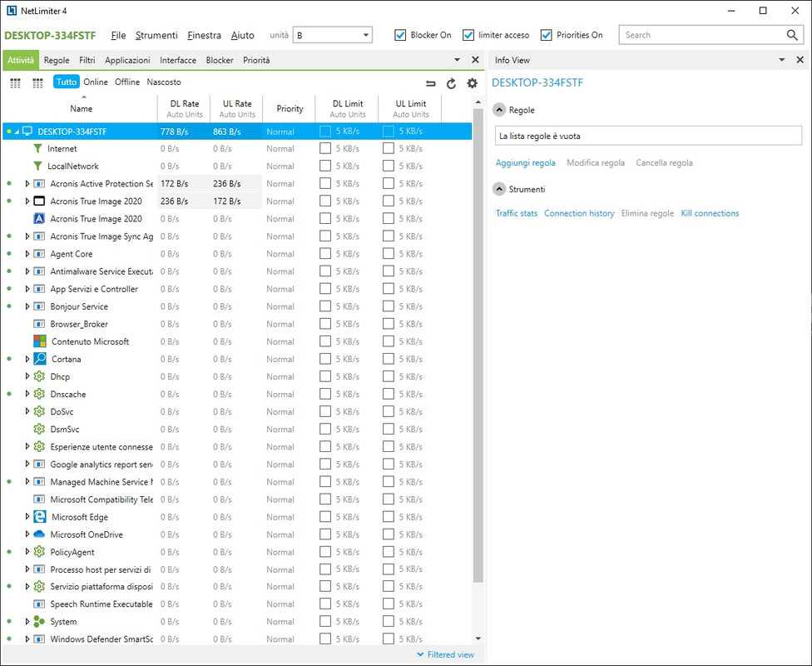Open the Info View panel dropdown arrow
812x666 pixels.
pyautogui.click(x=782, y=60)
